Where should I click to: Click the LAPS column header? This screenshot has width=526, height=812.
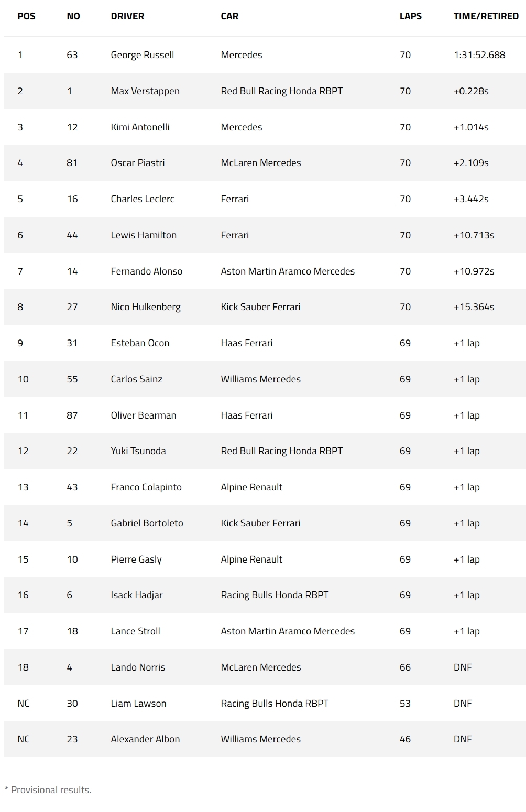[410, 16]
